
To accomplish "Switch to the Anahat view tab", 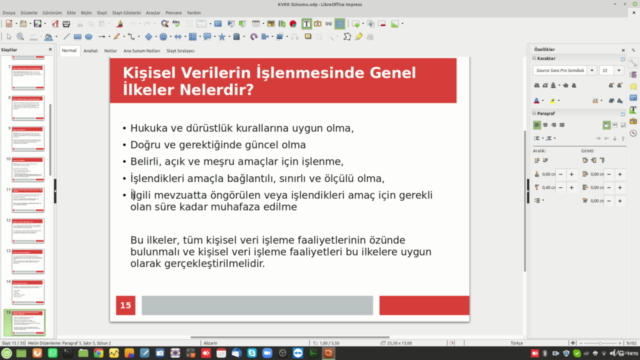I will click(91, 51).
